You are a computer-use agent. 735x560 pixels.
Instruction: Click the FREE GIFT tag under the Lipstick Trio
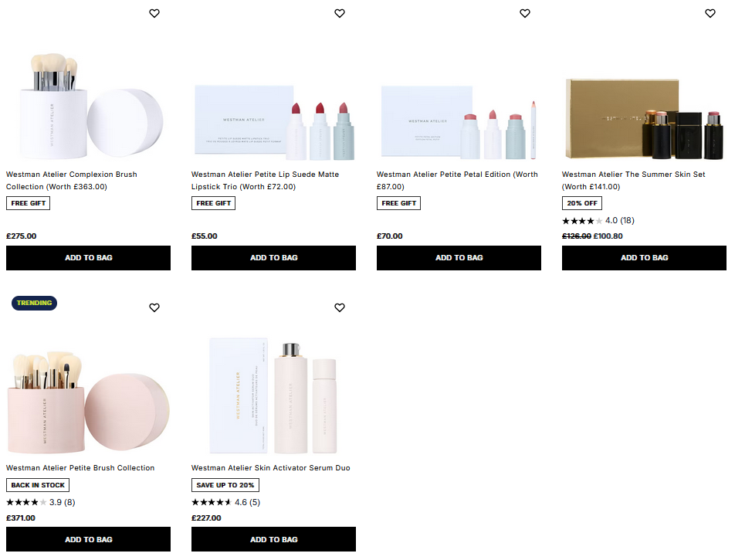pos(213,202)
